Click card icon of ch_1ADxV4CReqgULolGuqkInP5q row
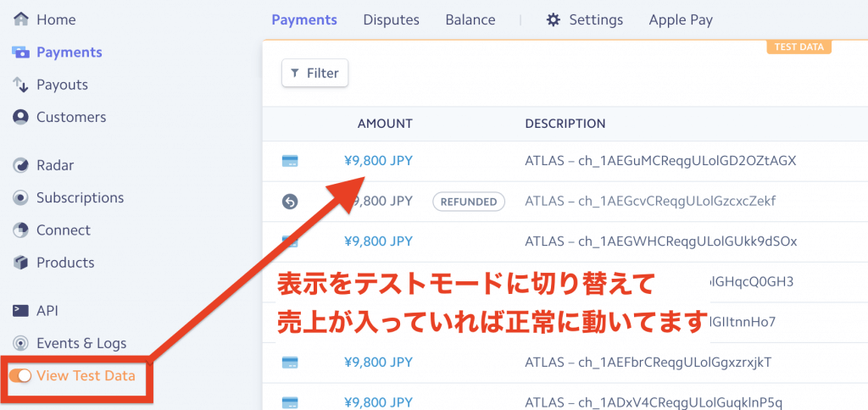The height and width of the screenshot is (410, 868). [290, 403]
